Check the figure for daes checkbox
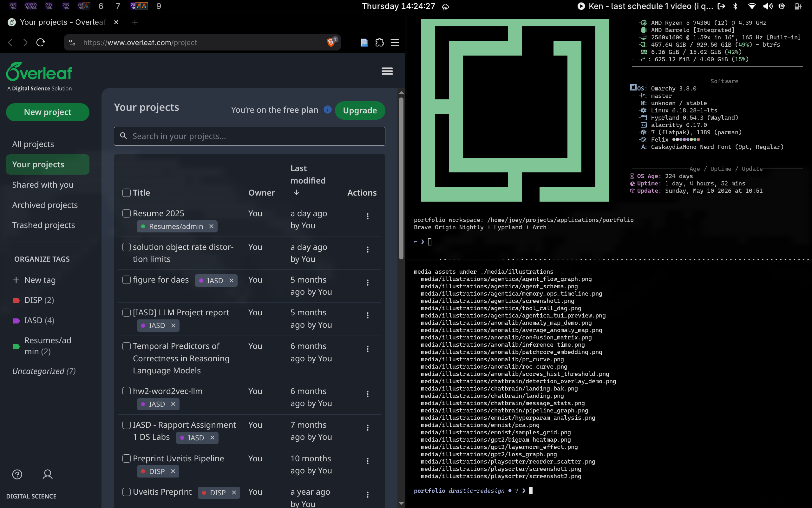The height and width of the screenshot is (508, 812). click(x=127, y=279)
